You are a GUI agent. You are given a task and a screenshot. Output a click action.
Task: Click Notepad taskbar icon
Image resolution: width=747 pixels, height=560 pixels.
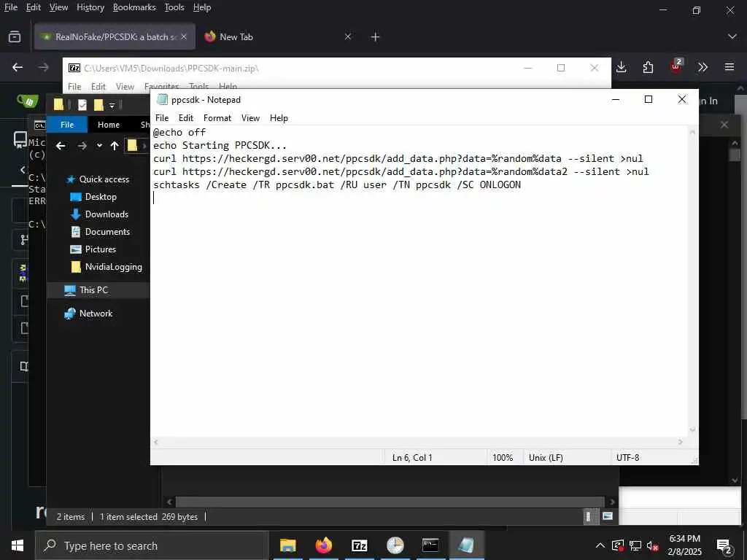(466, 545)
